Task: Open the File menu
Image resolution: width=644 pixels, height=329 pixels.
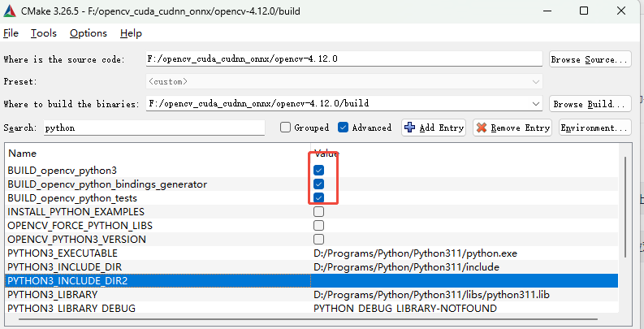Action: (11, 33)
